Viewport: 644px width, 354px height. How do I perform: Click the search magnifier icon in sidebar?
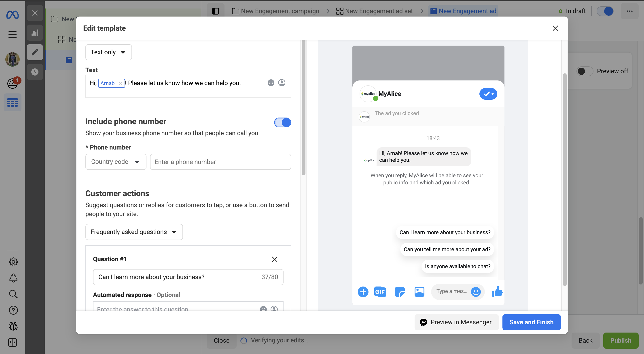click(13, 294)
